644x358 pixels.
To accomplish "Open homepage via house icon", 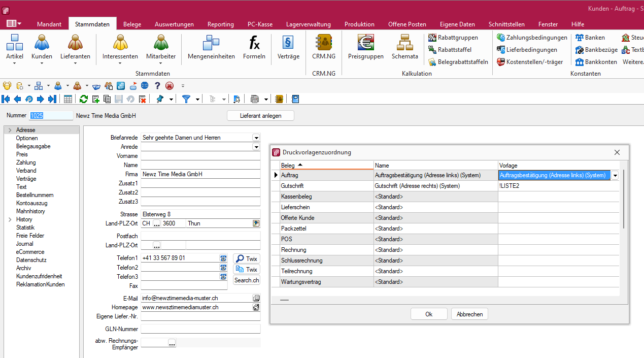I will tap(256, 307).
